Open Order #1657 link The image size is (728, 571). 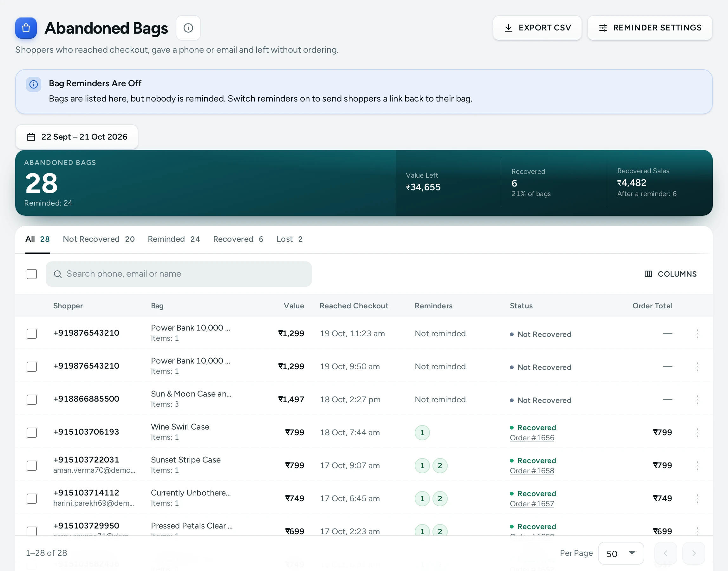532,504
